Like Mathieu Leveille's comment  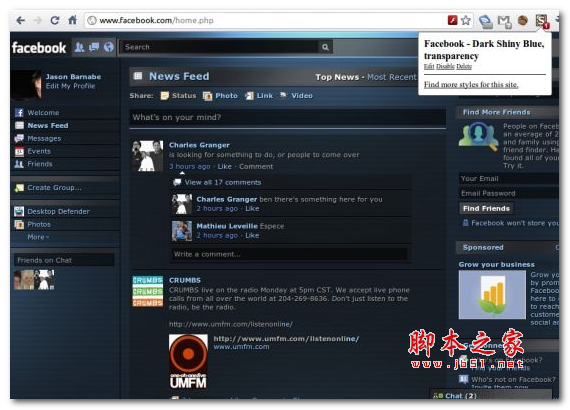tap(252, 236)
